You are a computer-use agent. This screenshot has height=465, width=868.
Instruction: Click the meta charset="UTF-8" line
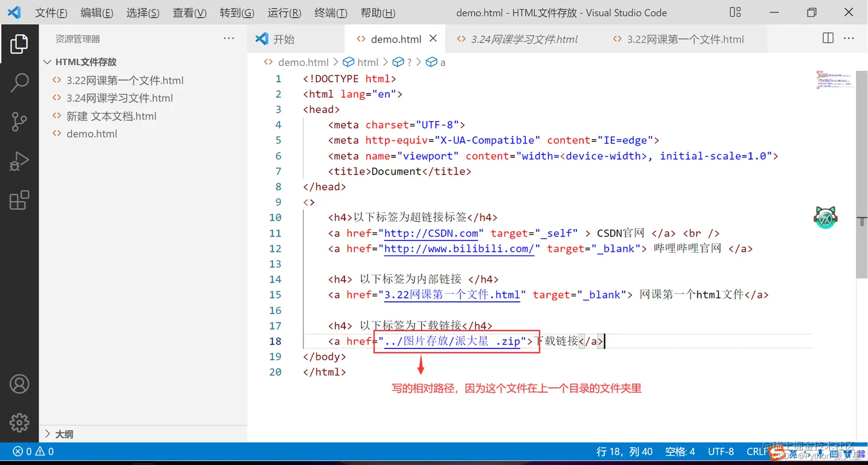click(396, 125)
